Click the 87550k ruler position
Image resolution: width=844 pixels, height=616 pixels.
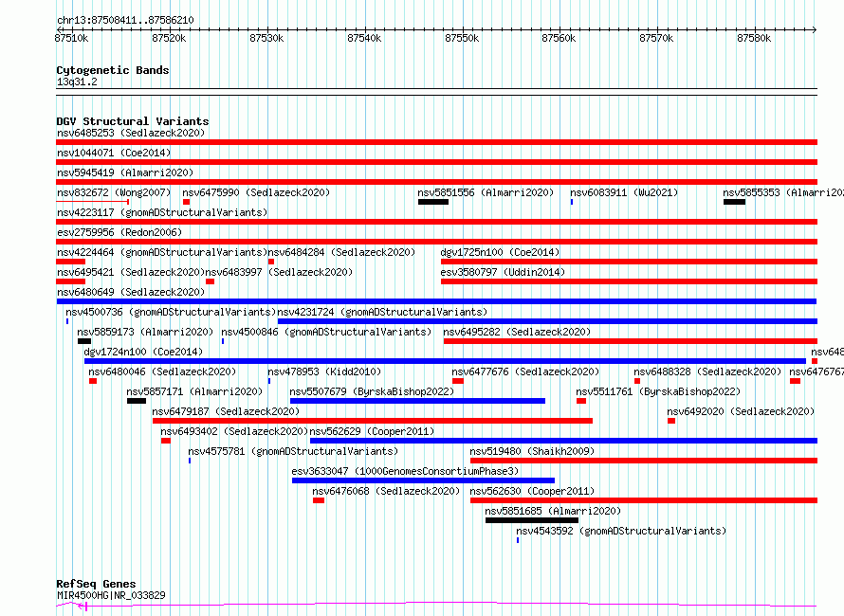coord(462,38)
